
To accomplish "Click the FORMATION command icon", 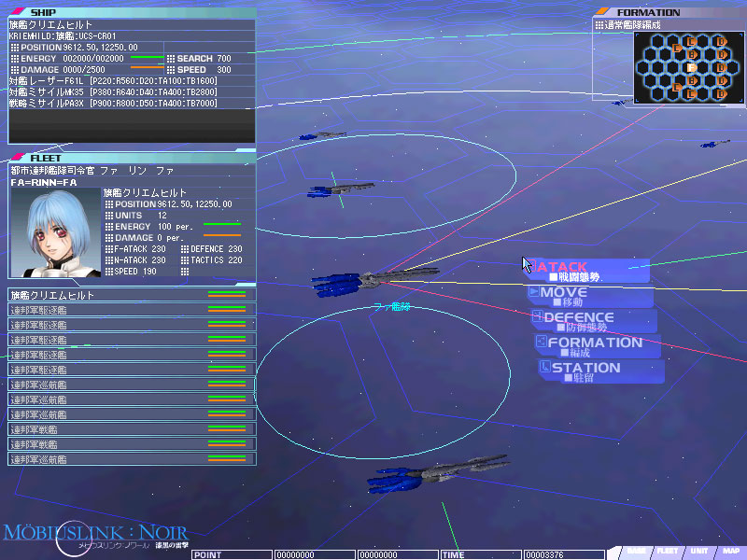I will [541, 343].
